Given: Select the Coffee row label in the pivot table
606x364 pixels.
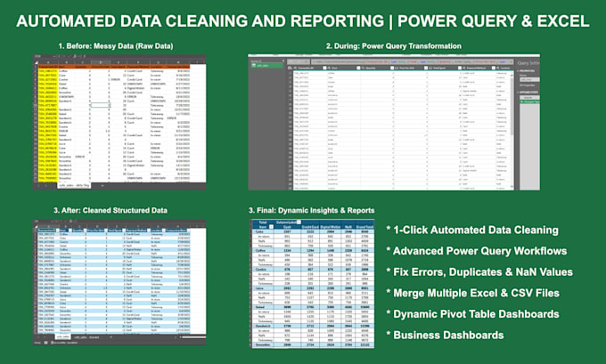Looking at the screenshot, I should tap(260, 250).
